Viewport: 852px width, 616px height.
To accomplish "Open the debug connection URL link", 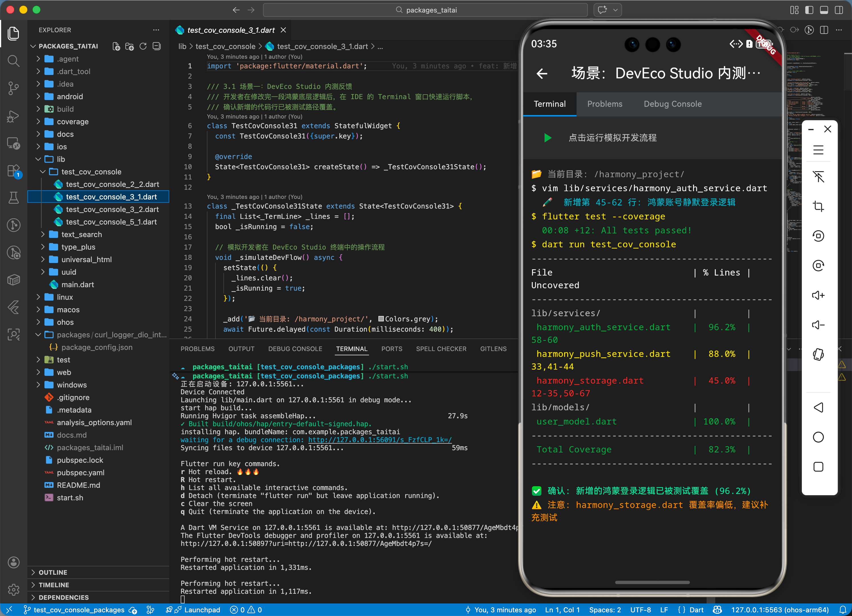I will (380, 440).
